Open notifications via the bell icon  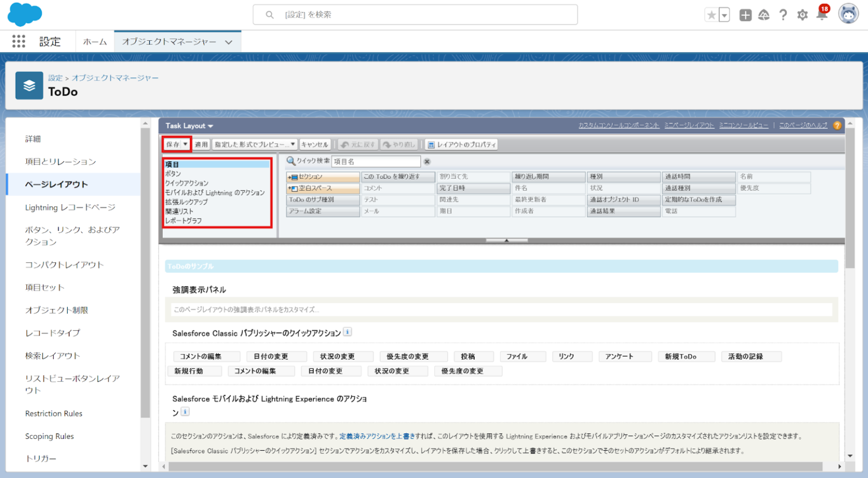[821, 15]
